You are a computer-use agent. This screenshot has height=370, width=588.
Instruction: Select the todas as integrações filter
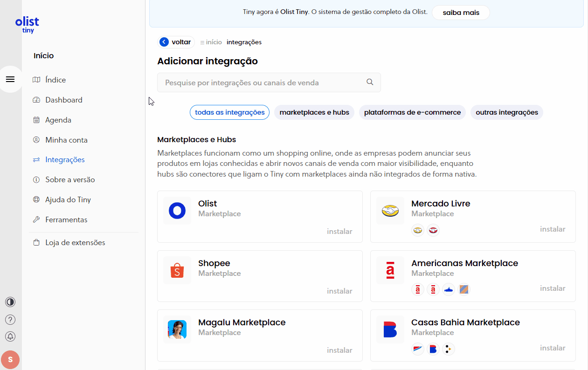coord(229,112)
